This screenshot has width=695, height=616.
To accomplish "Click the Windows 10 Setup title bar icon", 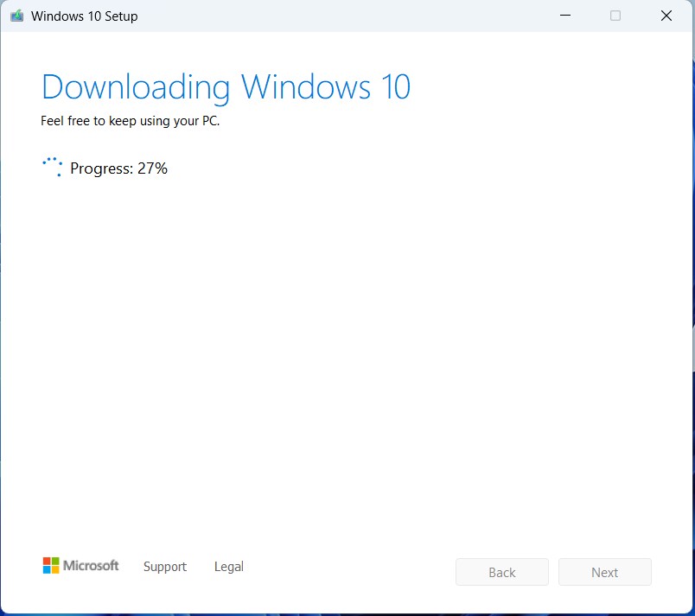I will pyautogui.click(x=16, y=16).
